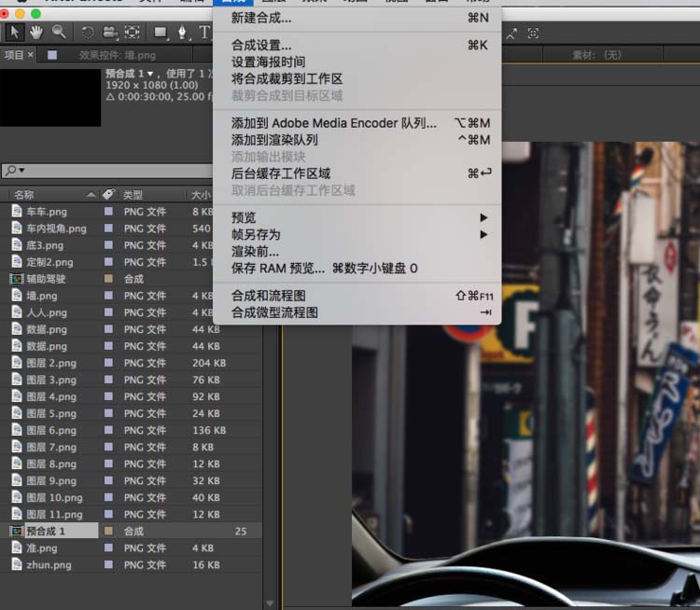Select the Rotation tool
Viewport: 700px width, 610px height.
click(x=88, y=33)
